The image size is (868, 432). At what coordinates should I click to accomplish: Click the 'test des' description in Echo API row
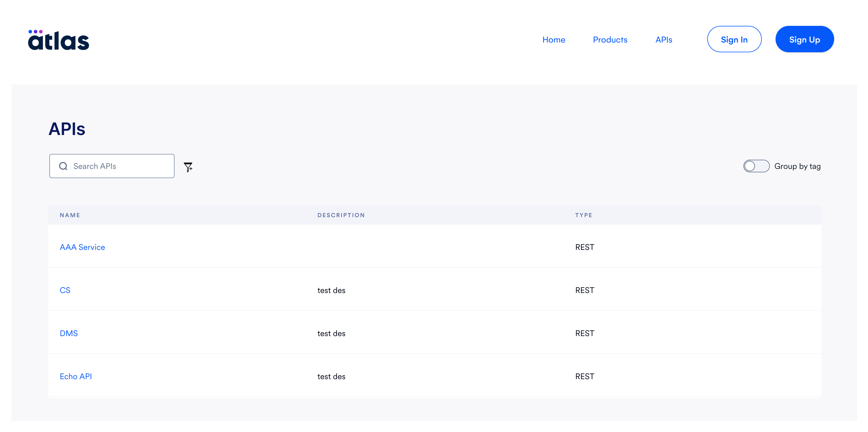[x=331, y=376]
